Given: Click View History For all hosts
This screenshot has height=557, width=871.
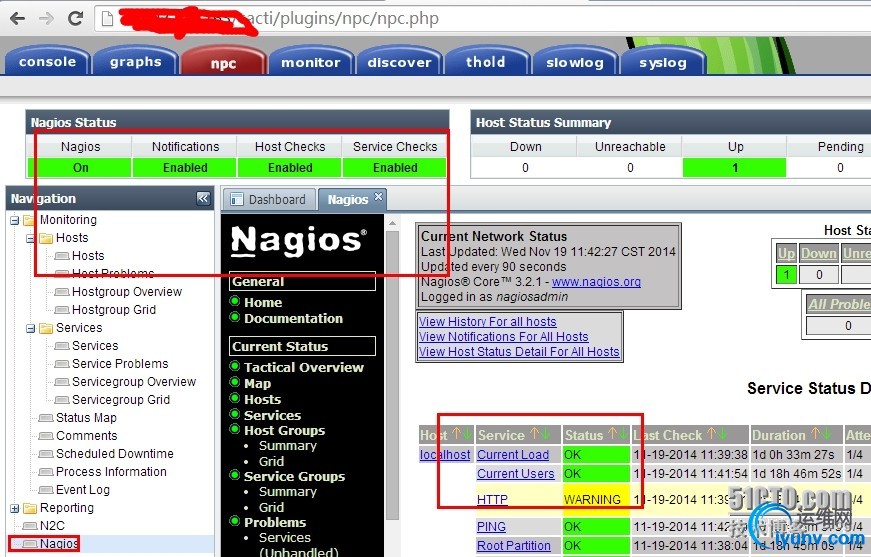Looking at the screenshot, I should pos(488,322).
